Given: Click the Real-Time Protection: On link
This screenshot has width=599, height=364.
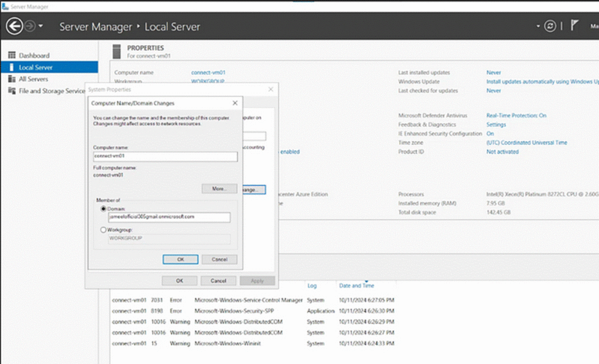Looking at the screenshot, I should pyautogui.click(x=516, y=116).
